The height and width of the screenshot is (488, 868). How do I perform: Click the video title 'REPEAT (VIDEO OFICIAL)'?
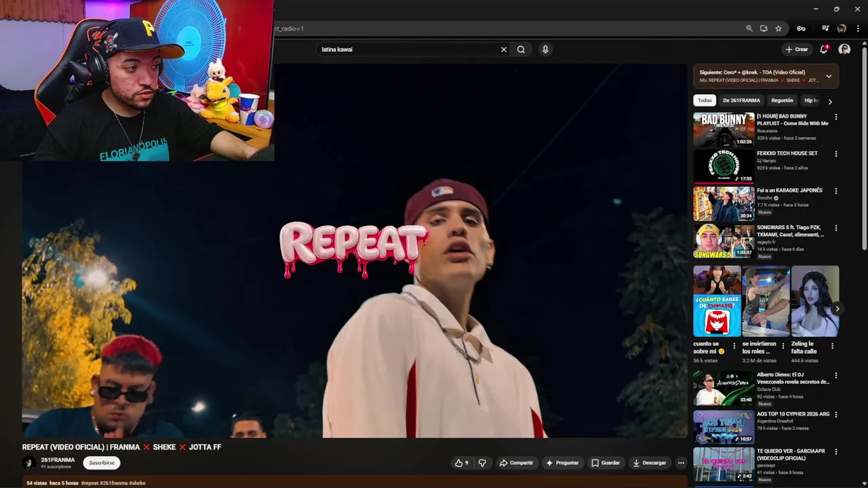point(121,447)
